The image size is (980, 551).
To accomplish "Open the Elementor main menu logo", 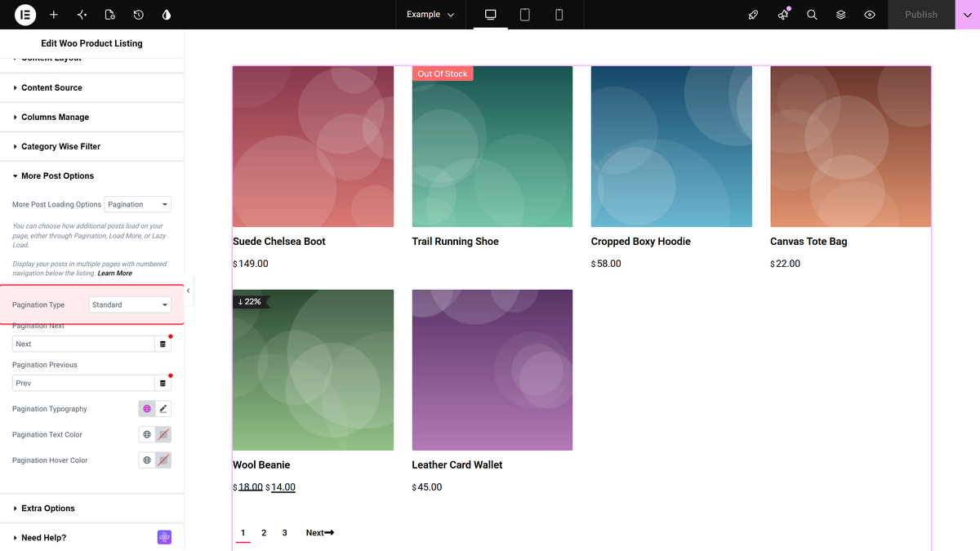I will [x=25, y=15].
